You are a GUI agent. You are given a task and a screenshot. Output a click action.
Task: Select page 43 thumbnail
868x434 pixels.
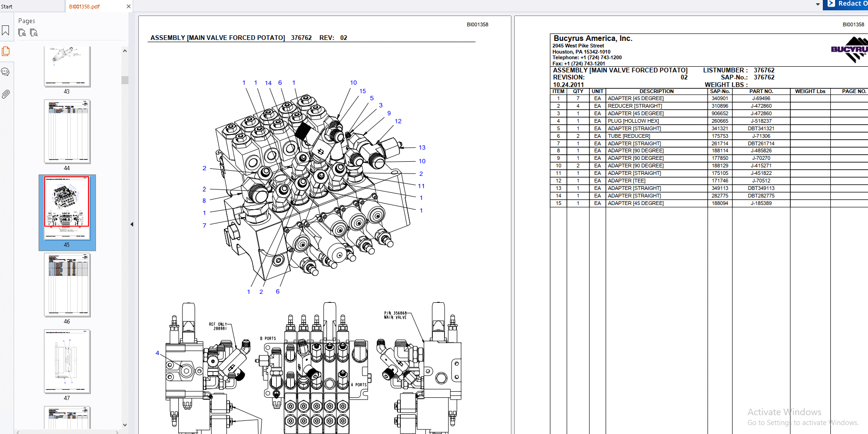pos(67,66)
